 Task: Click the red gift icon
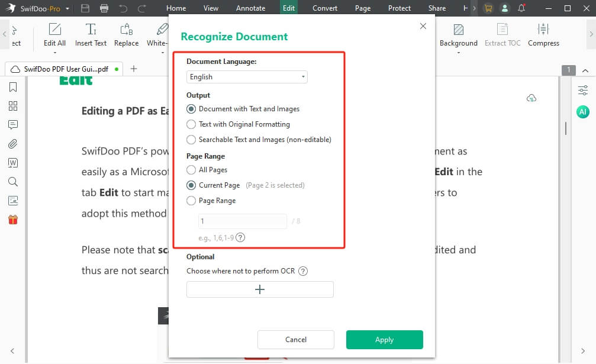click(13, 220)
